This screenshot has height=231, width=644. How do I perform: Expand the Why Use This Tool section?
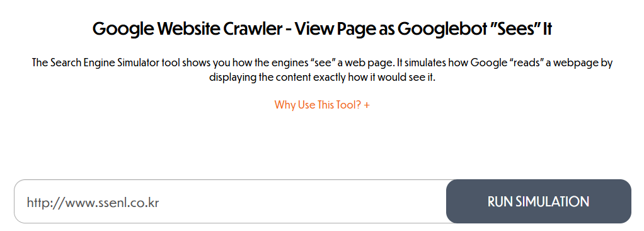[x=322, y=105]
